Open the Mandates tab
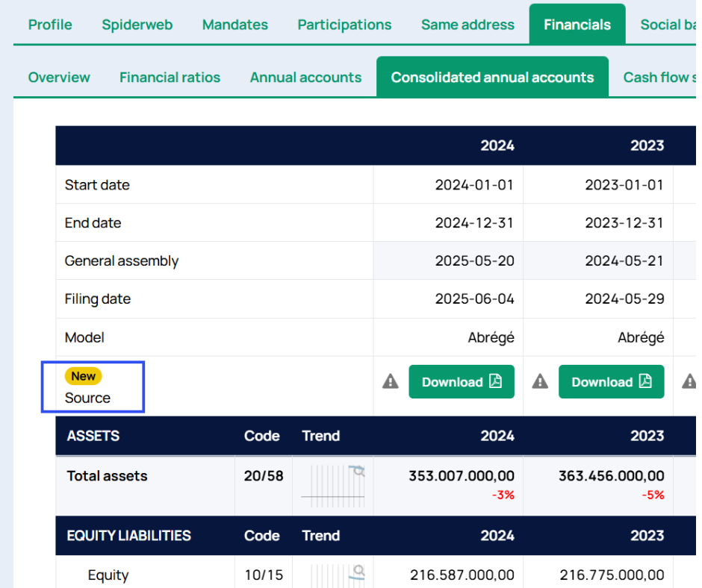This screenshot has height=588, width=702. coord(235,25)
